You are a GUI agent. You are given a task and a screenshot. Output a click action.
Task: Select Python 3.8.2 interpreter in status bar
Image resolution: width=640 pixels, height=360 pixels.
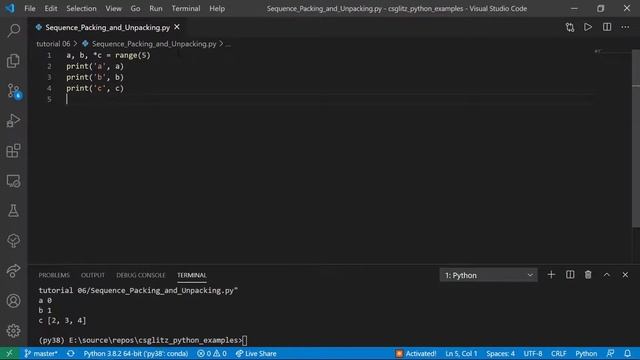pyautogui.click(x=136, y=353)
